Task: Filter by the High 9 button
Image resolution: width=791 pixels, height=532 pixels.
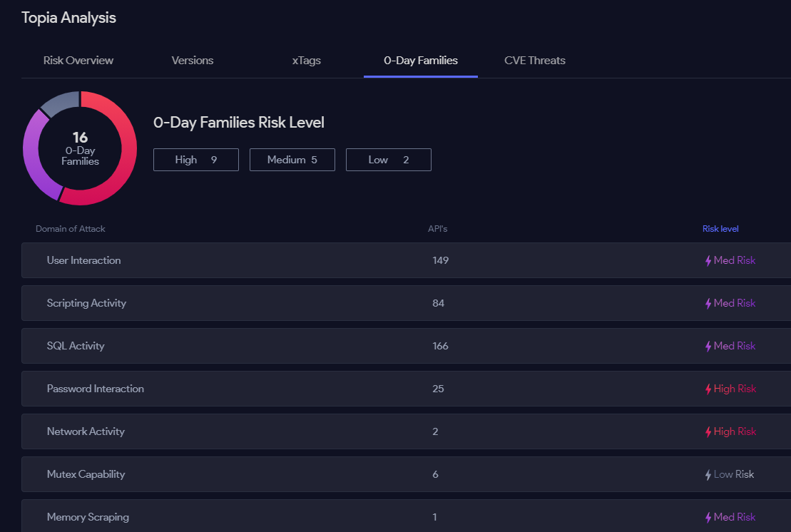Action: (x=196, y=160)
